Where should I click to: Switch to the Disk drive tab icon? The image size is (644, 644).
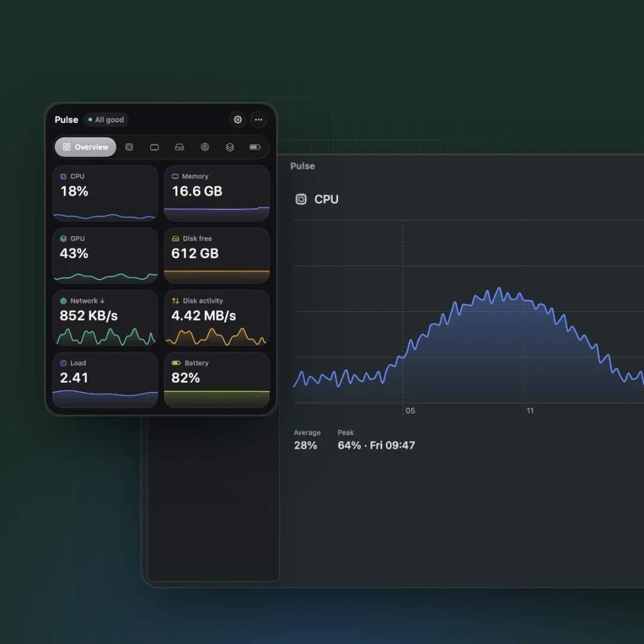[179, 147]
